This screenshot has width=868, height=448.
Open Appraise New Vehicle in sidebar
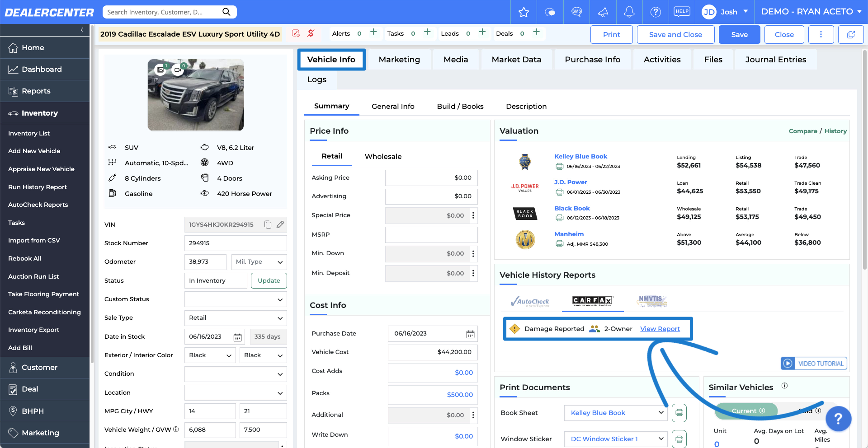click(41, 169)
